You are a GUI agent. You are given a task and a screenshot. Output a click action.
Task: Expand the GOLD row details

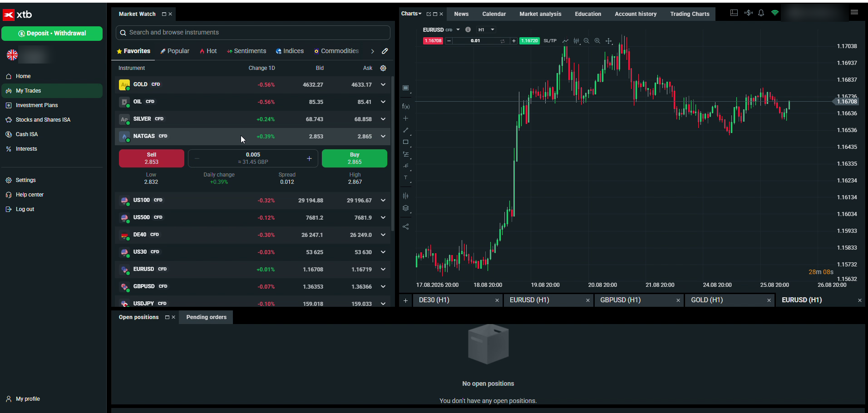coord(383,84)
